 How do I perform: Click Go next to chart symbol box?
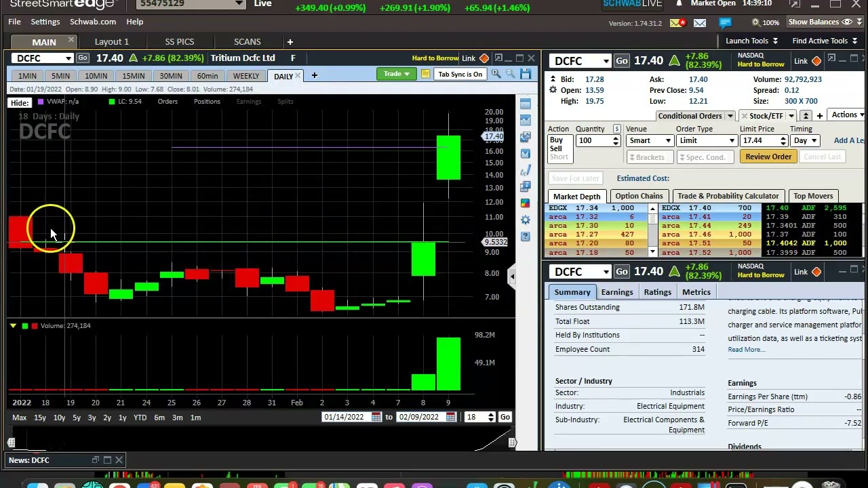(82, 58)
